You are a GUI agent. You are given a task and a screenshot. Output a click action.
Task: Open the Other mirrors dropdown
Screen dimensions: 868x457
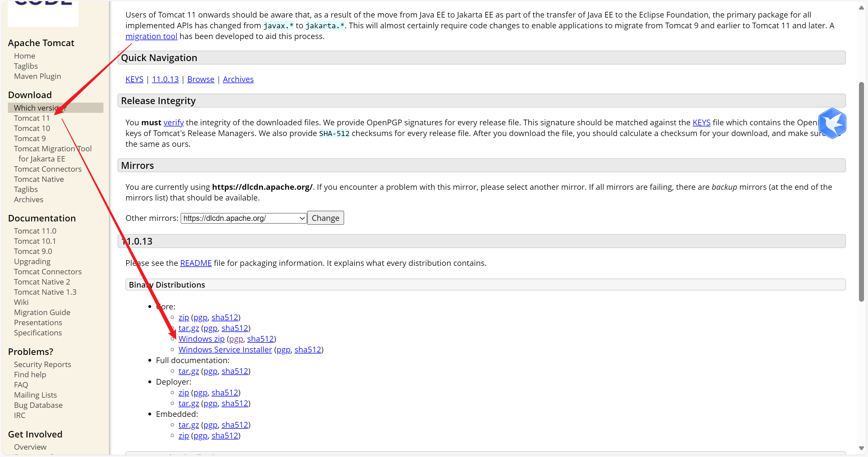243,218
